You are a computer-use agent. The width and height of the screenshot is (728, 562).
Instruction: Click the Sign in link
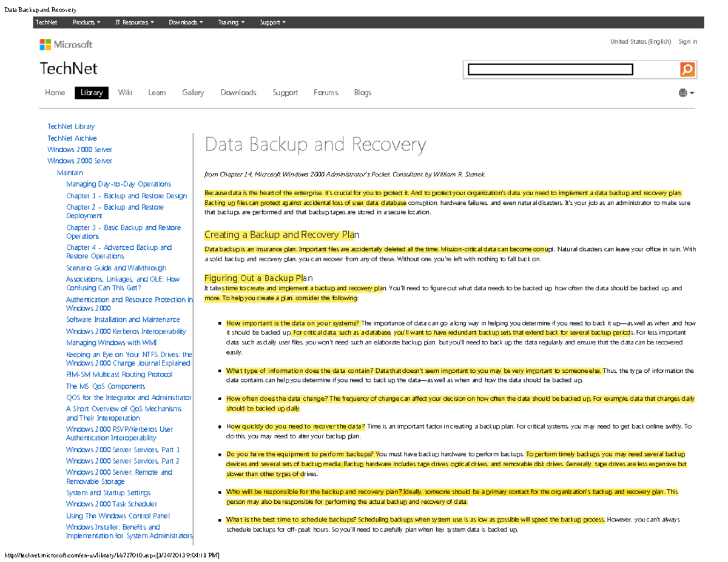pyautogui.click(x=689, y=41)
